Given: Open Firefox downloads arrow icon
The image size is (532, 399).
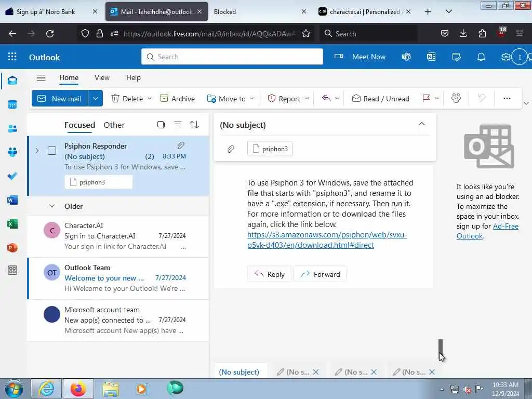Looking at the screenshot, I should click(463, 33).
